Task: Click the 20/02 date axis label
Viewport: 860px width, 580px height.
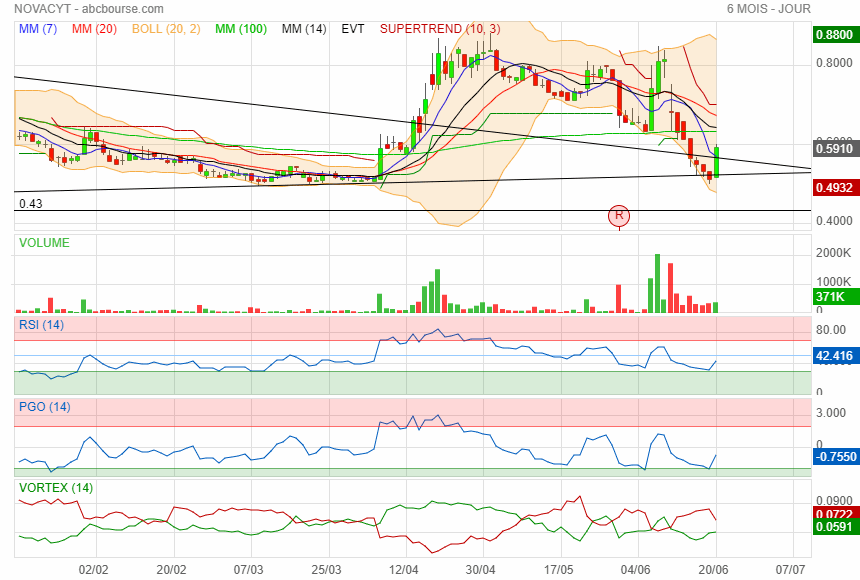Action: pyautogui.click(x=171, y=570)
